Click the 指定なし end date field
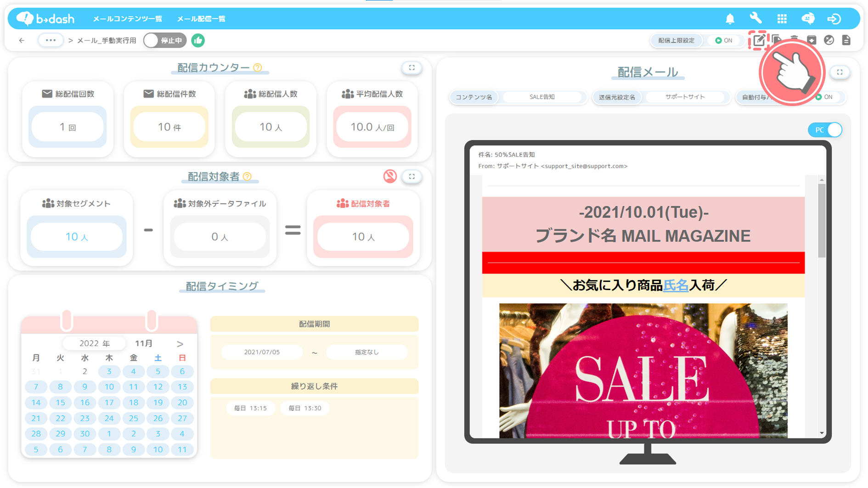 pyautogui.click(x=366, y=352)
